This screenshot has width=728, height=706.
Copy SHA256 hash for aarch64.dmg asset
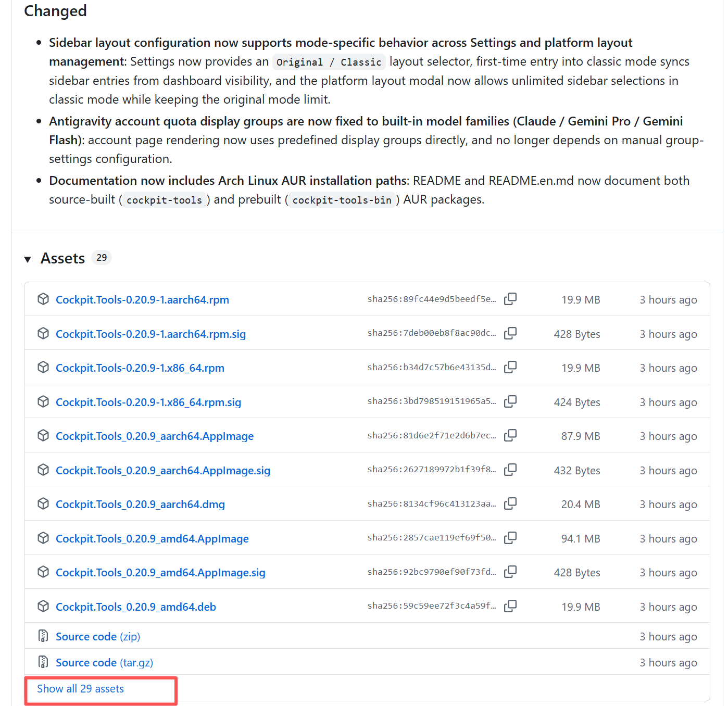pos(510,503)
